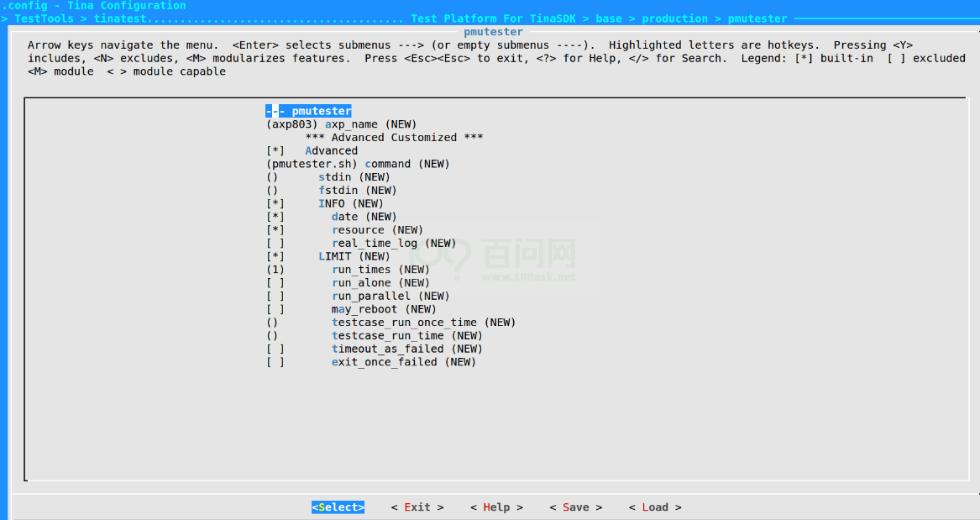
Task: Toggle the Advanced option checkbox
Action: click(x=275, y=150)
